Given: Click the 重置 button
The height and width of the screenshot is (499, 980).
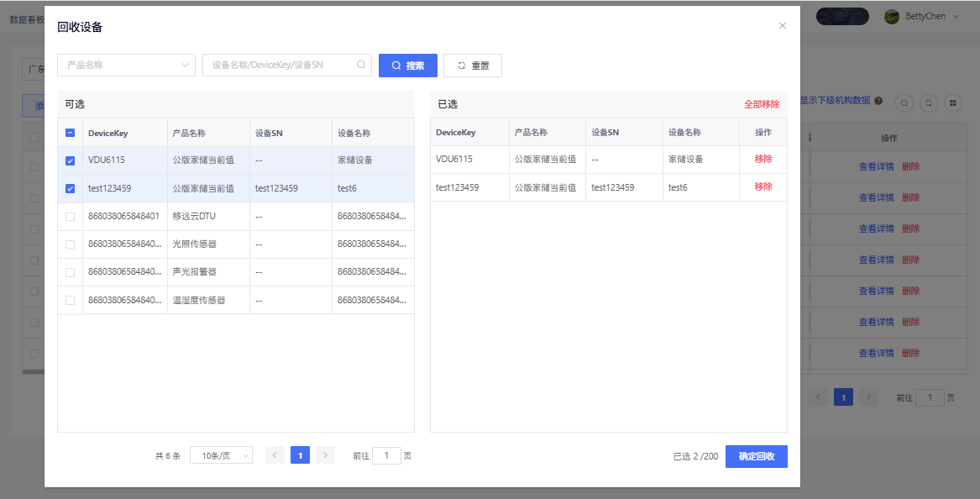Looking at the screenshot, I should click(473, 66).
